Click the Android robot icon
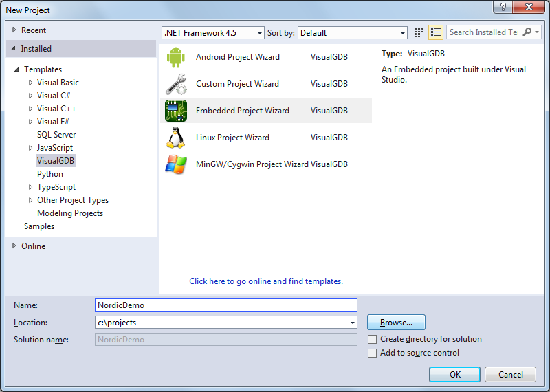550x392 pixels. point(176,57)
